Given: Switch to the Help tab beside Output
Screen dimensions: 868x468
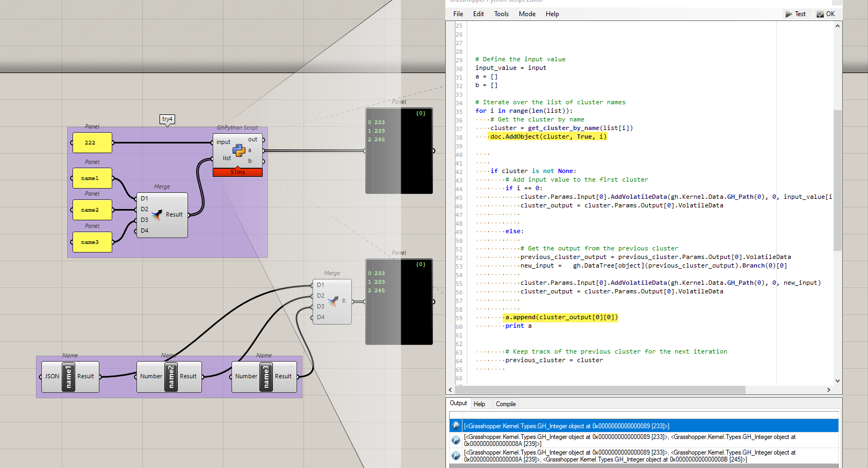Looking at the screenshot, I should click(x=479, y=404).
